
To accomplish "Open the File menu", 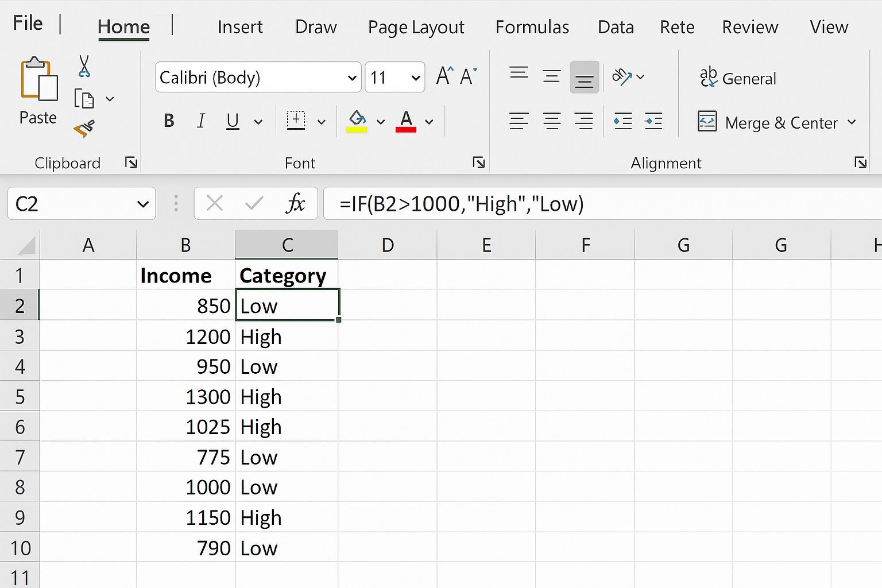I will (x=28, y=24).
